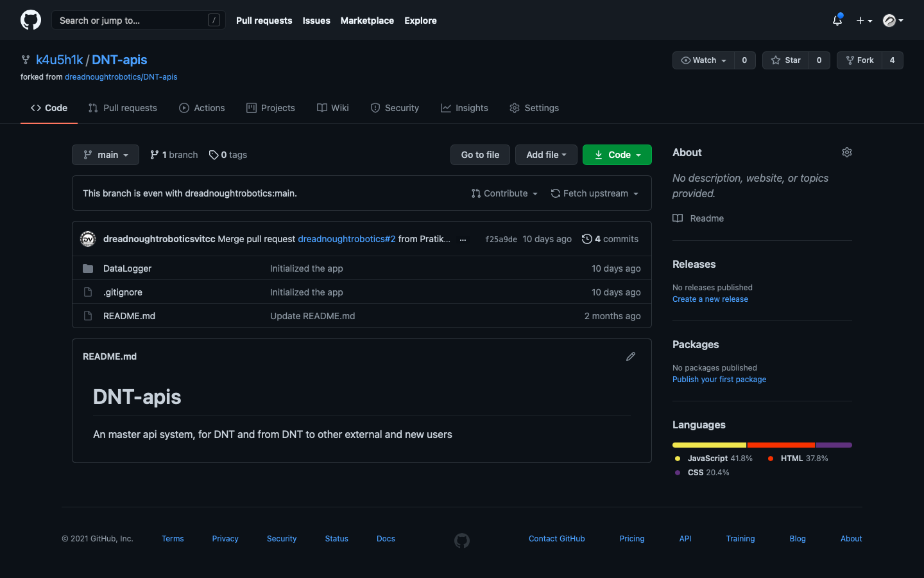
Task: Open DataLogger's Initialized the app commit
Action: tap(306, 268)
